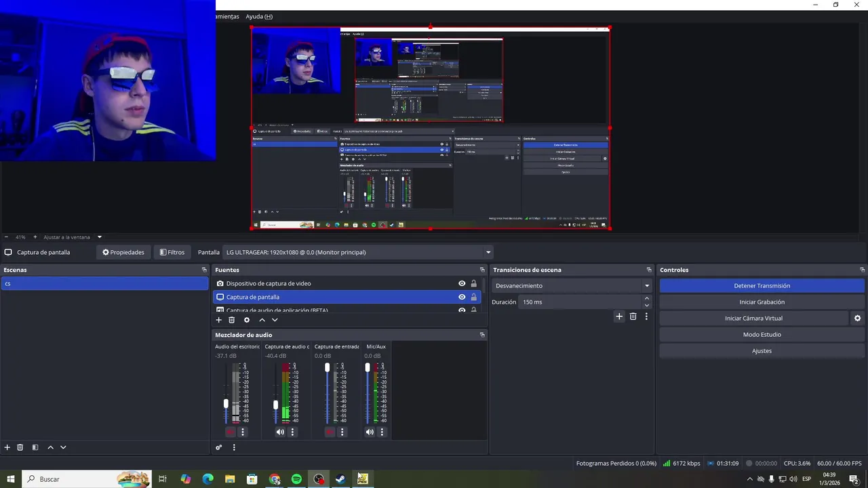Image resolution: width=868 pixels, height=488 pixels.
Task: Remove the transition with the trash icon
Action: 633,317
